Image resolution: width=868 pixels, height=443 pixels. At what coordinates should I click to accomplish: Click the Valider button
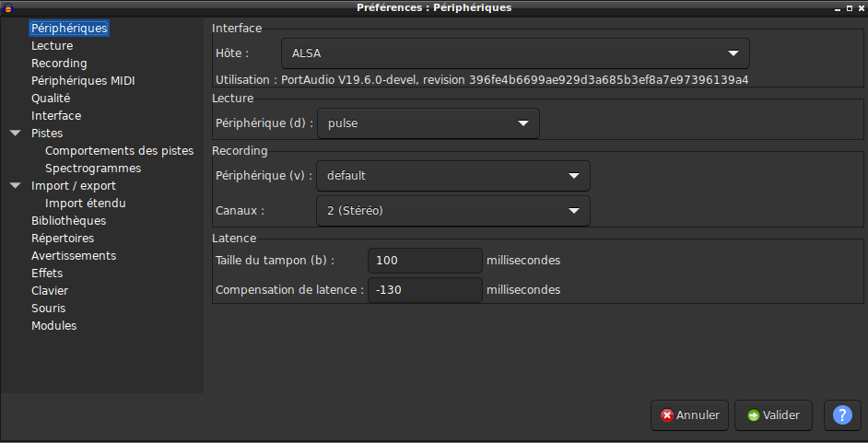coord(773,415)
